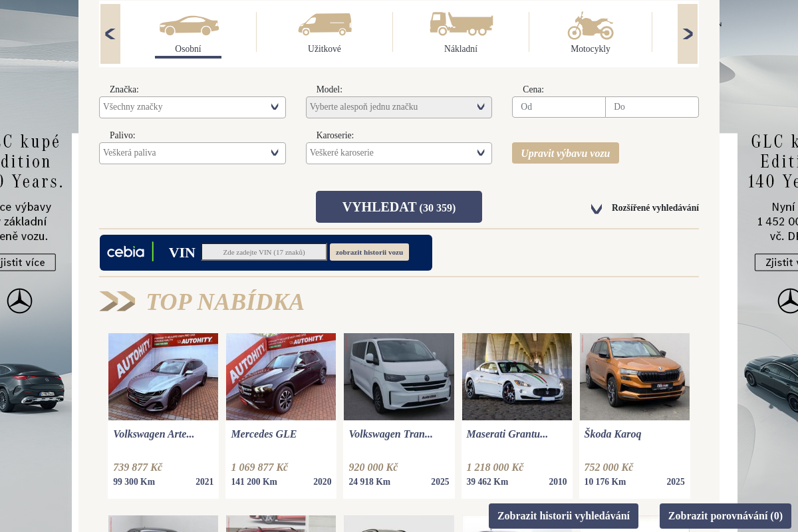798x532 pixels.
Task: Open the Volkswagen Arteon photo
Action: 163,376
